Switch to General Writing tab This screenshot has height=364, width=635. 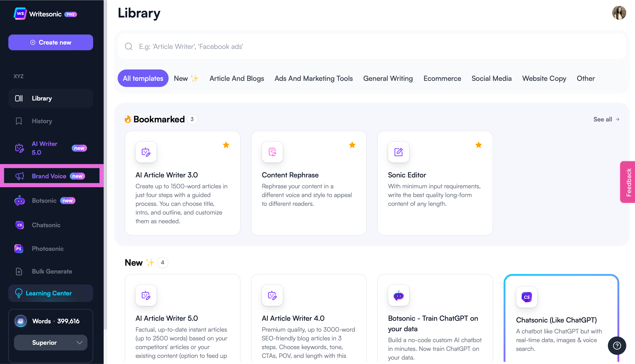point(388,78)
